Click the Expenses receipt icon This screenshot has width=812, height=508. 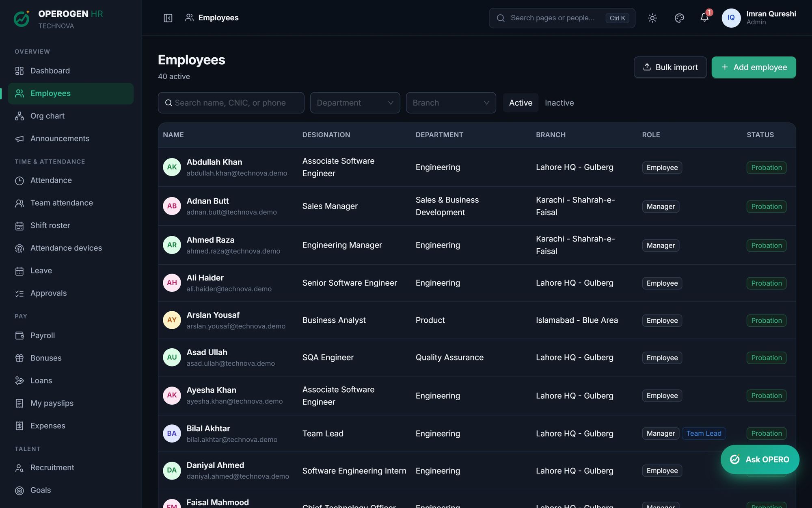19,426
